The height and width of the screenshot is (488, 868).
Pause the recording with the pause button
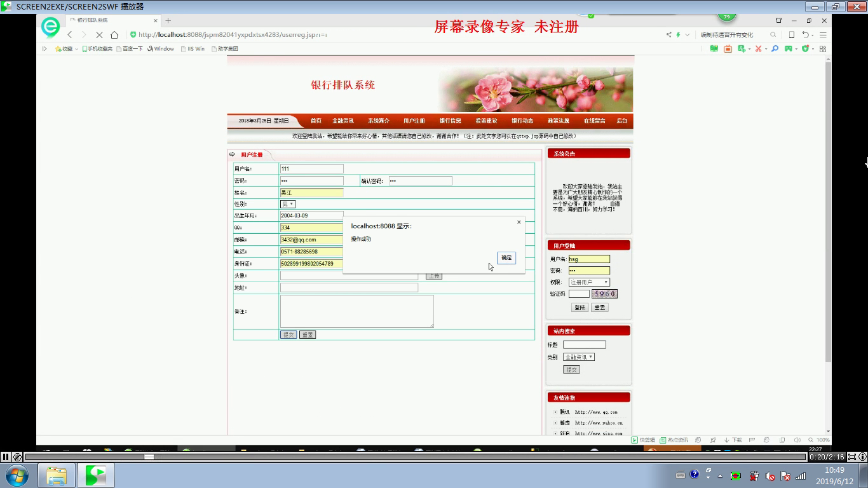pos(6,456)
